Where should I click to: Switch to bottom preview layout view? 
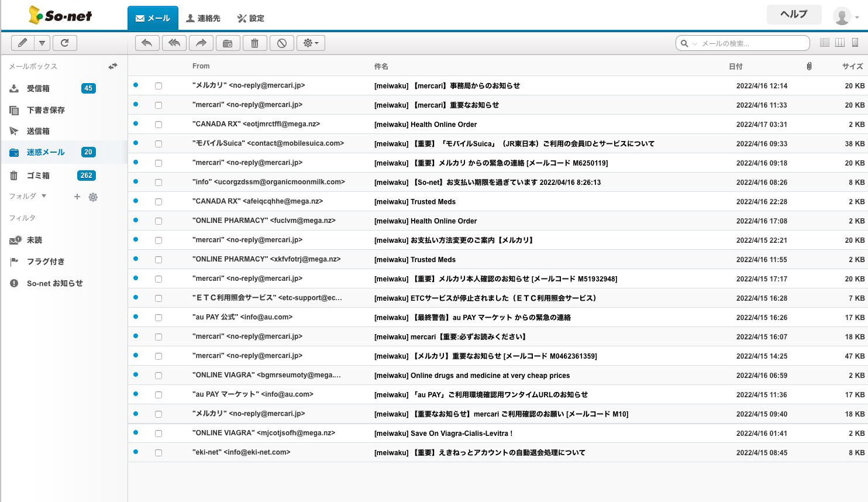pos(855,43)
